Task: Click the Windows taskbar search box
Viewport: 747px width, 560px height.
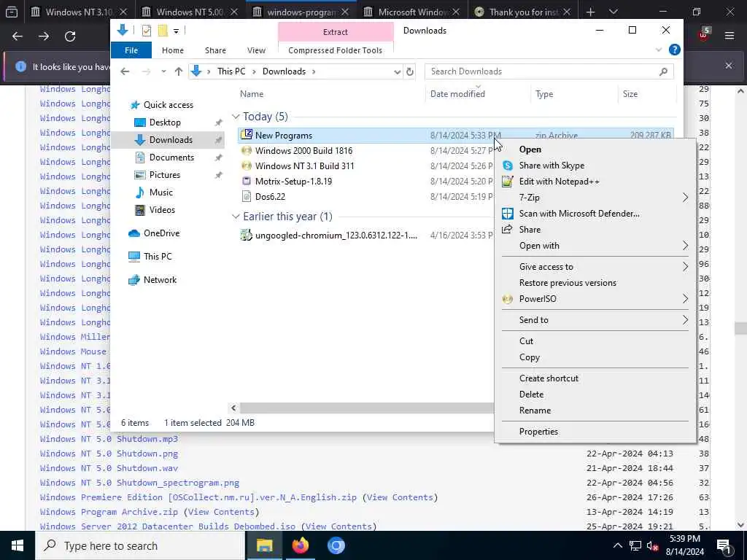Action: click(141, 545)
